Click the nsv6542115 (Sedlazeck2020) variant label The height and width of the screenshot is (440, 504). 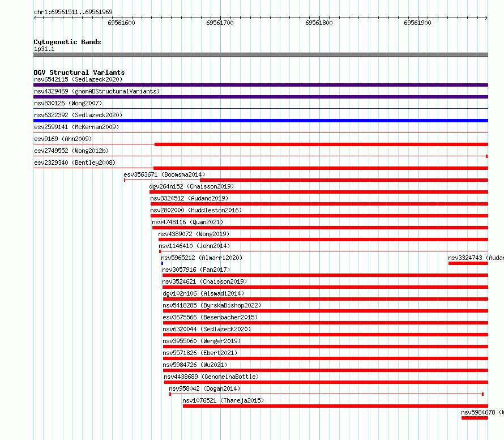78,79
